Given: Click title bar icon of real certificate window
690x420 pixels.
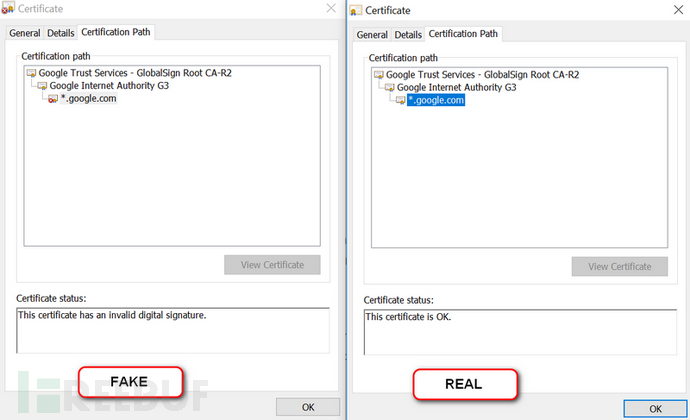Looking at the screenshot, I should [356, 10].
